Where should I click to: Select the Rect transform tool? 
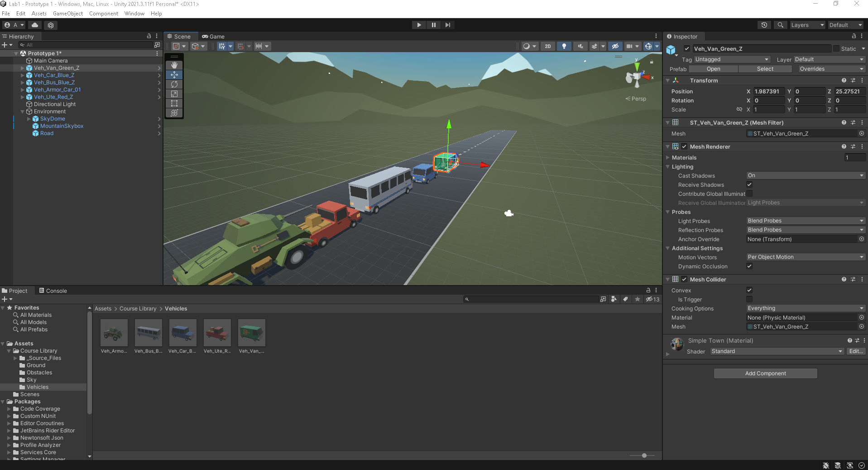[x=174, y=103]
